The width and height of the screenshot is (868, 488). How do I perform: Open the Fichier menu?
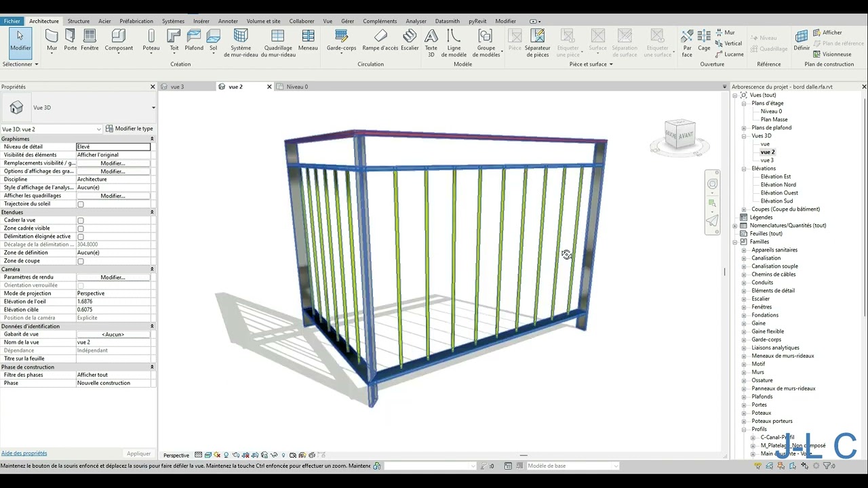click(12, 21)
